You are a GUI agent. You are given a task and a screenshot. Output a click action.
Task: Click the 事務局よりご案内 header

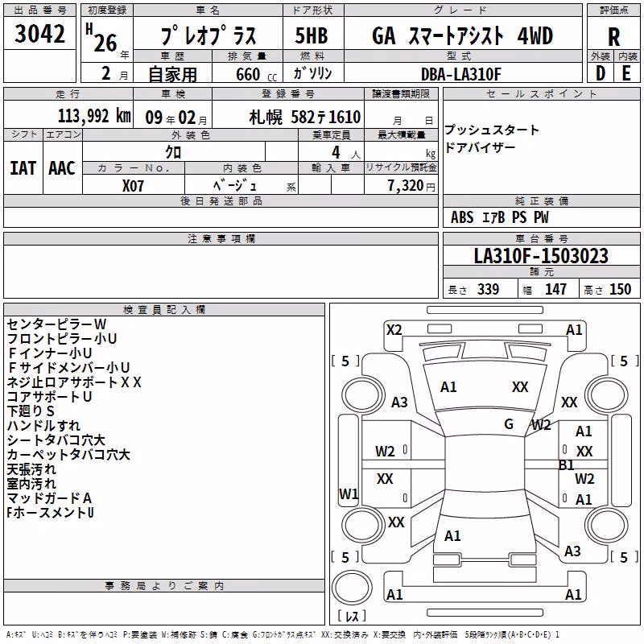[x=164, y=586]
